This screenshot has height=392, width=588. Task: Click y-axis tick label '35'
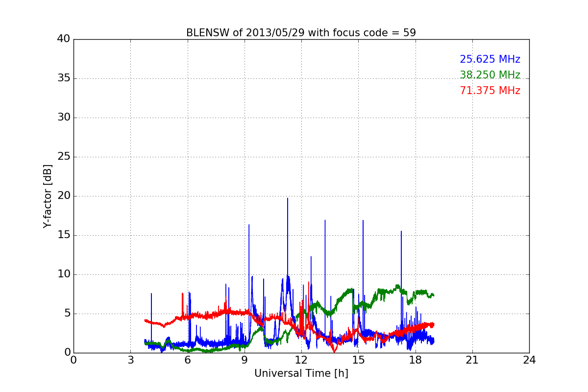tap(64, 78)
